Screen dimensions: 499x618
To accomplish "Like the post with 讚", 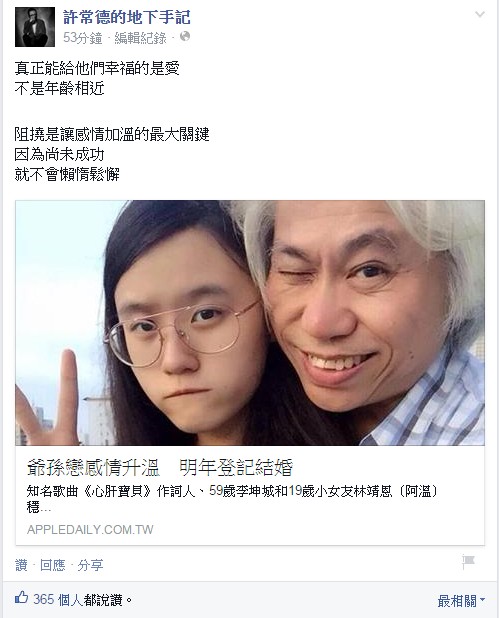I will 21,565.
